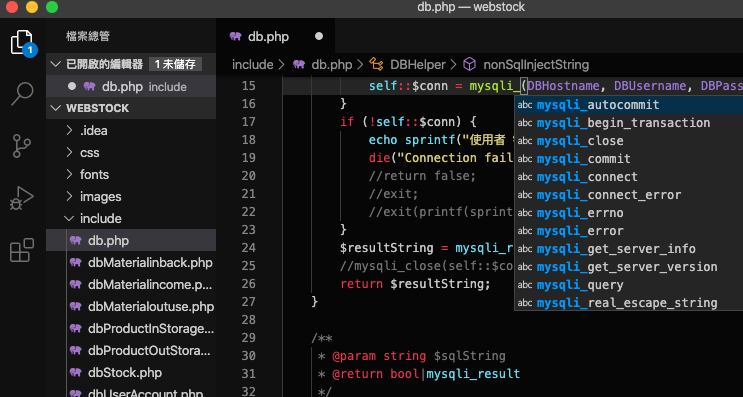Open dbStock.php file
743x397 pixels.
tap(131, 372)
